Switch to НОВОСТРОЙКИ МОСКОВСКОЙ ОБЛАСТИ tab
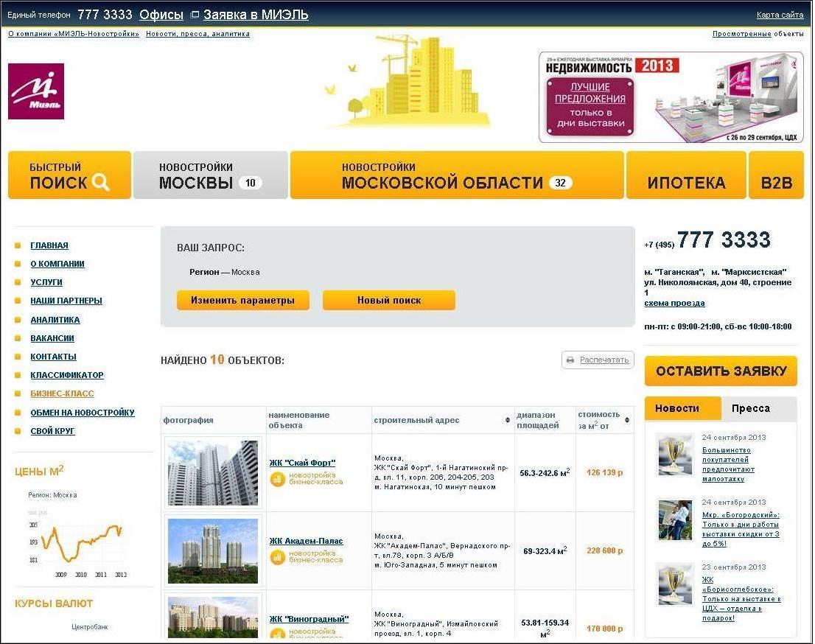 [457, 175]
